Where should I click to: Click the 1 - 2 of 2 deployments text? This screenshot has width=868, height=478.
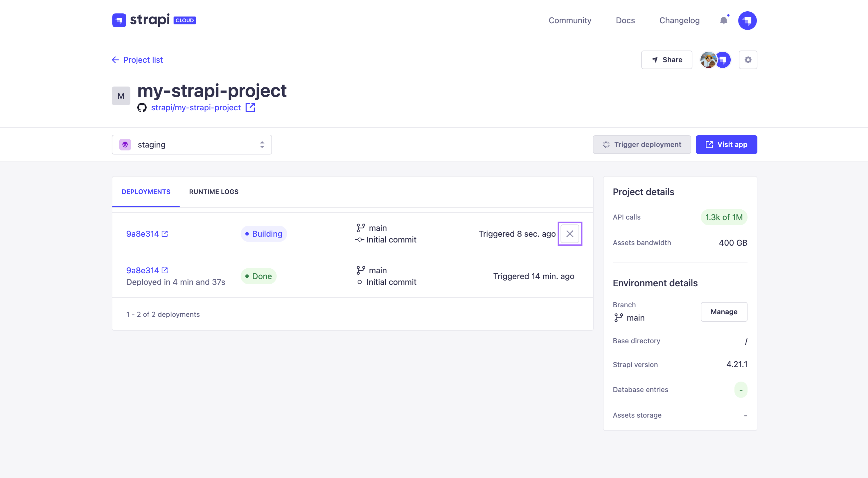pyautogui.click(x=163, y=314)
